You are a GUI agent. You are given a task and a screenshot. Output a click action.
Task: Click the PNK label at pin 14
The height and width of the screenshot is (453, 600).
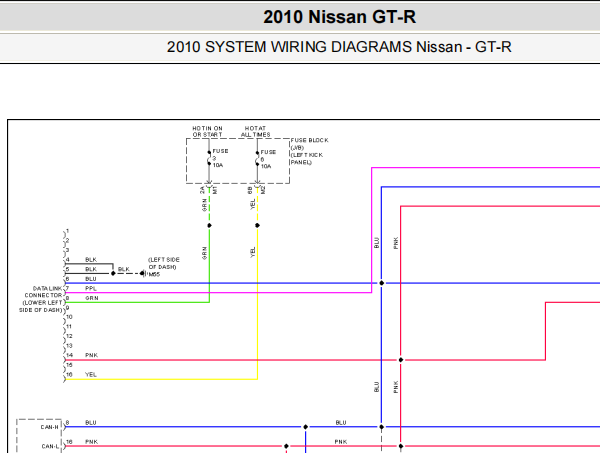[91, 355]
